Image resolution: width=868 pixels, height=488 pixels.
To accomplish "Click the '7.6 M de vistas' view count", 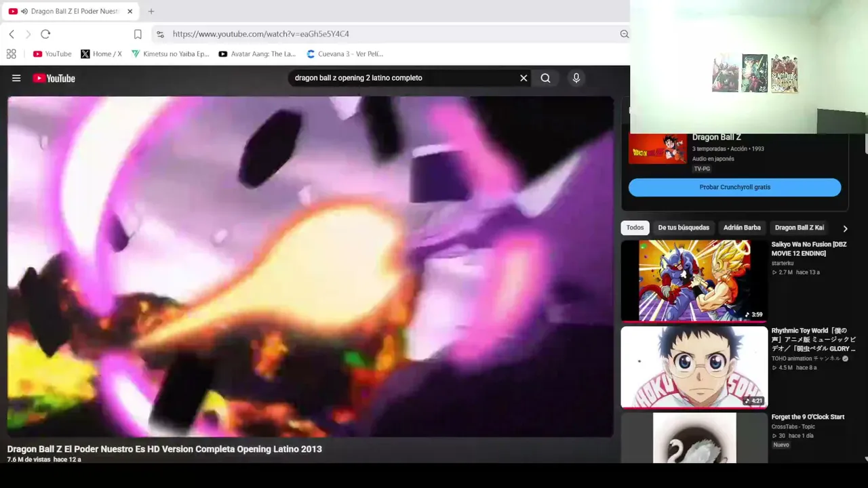I will click(28, 460).
